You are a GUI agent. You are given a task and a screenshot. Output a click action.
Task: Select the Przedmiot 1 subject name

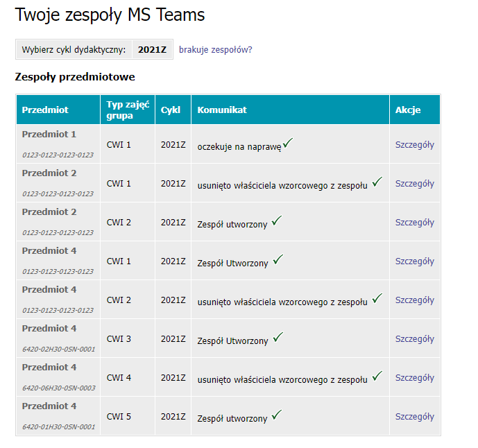click(49, 134)
